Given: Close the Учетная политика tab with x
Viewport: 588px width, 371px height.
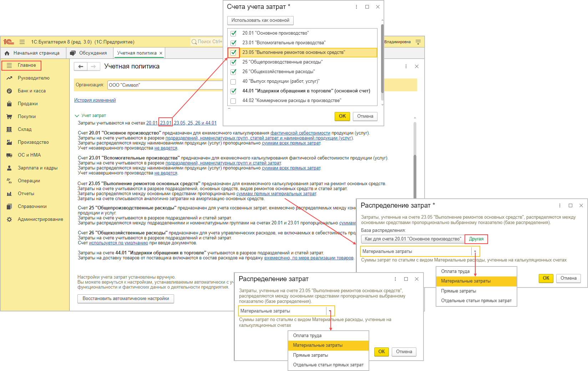Looking at the screenshot, I should (161, 53).
